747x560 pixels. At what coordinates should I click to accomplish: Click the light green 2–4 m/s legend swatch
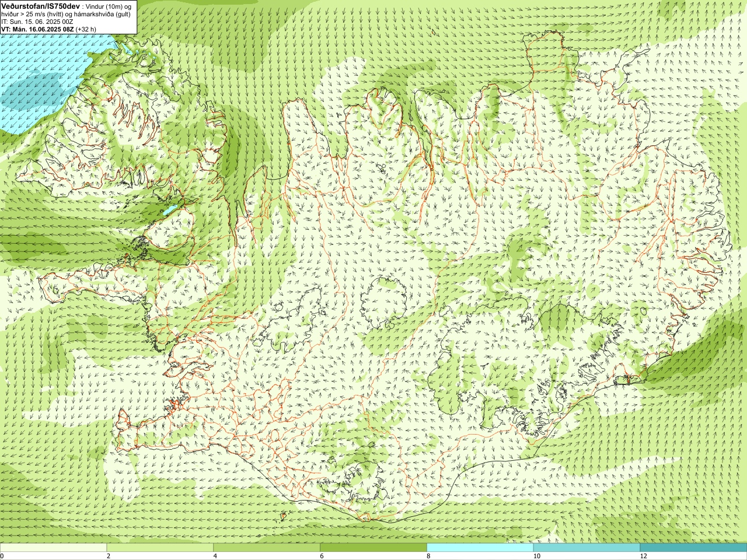160,548
